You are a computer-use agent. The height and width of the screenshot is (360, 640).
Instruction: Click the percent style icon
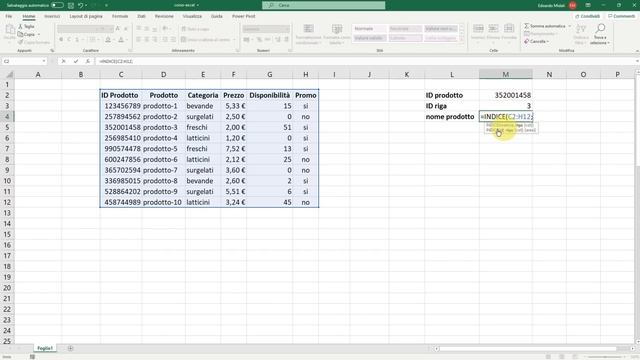259,40
